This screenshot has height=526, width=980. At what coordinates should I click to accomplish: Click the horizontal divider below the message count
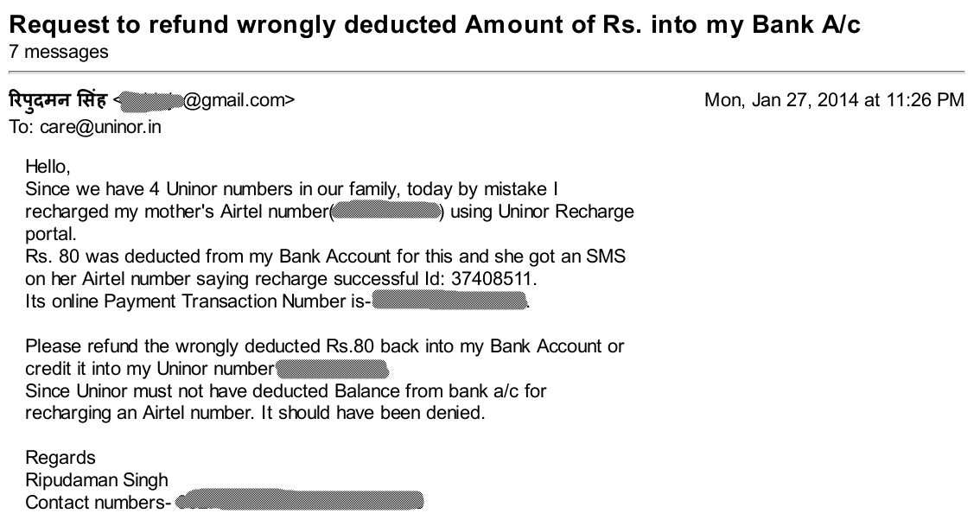pos(487,73)
